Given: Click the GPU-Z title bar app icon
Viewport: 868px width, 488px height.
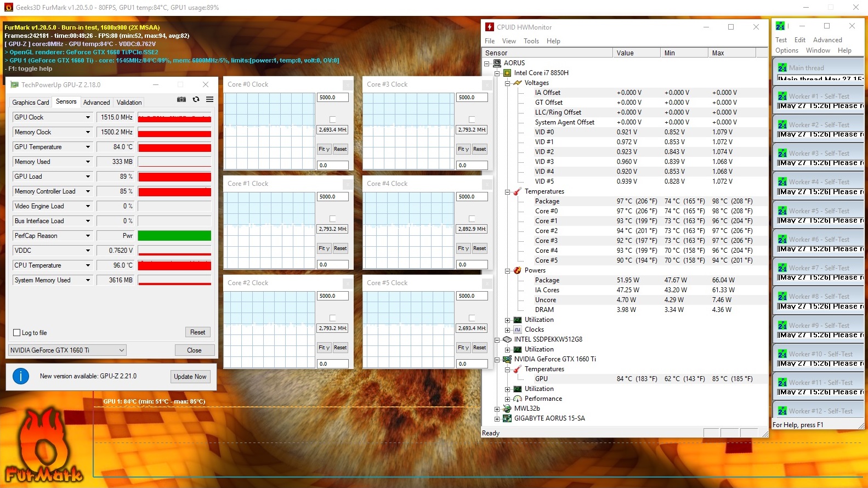Looking at the screenshot, I should point(15,84).
